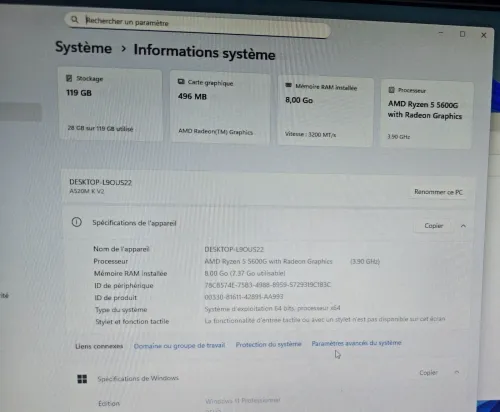The height and width of the screenshot is (412, 500).
Task: Click the Windows logo icon in Spécifications de Windows
Action: [82, 379]
